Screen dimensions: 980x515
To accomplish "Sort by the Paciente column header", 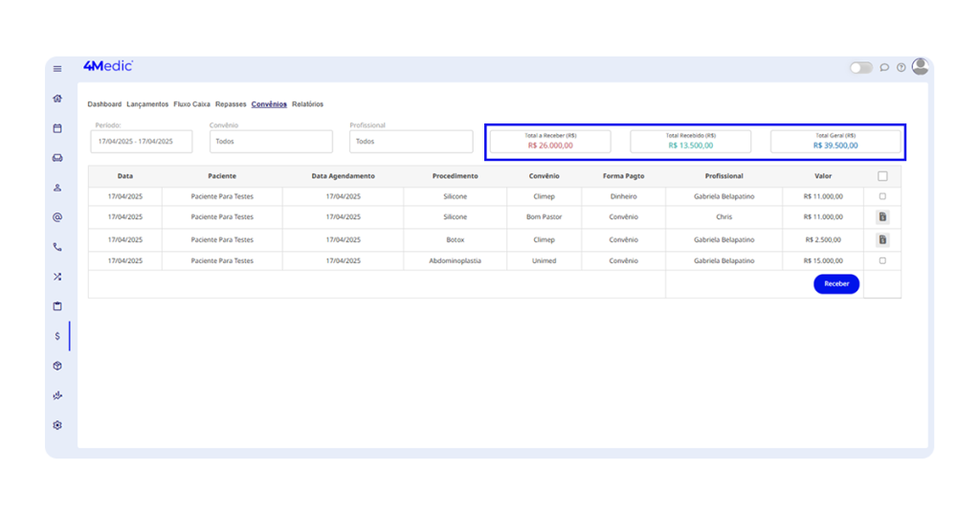I will point(222,176).
